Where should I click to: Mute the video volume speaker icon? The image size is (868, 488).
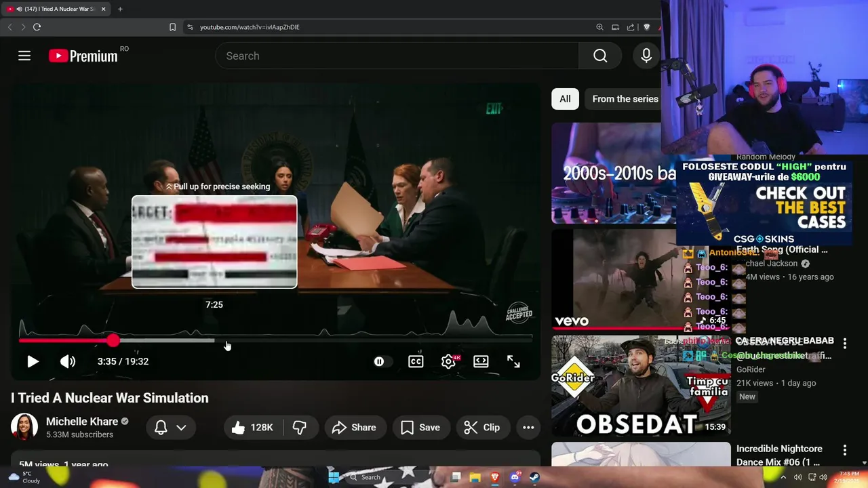(x=68, y=361)
